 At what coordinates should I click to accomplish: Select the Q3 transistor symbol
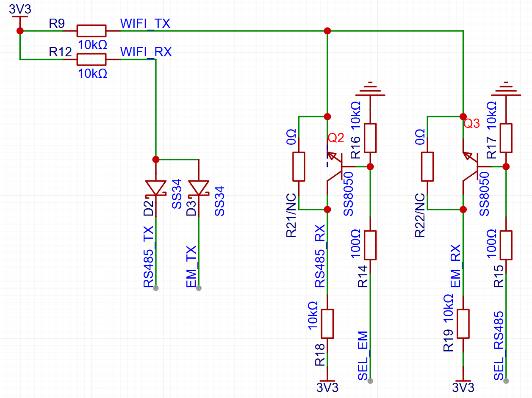click(x=470, y=166)
